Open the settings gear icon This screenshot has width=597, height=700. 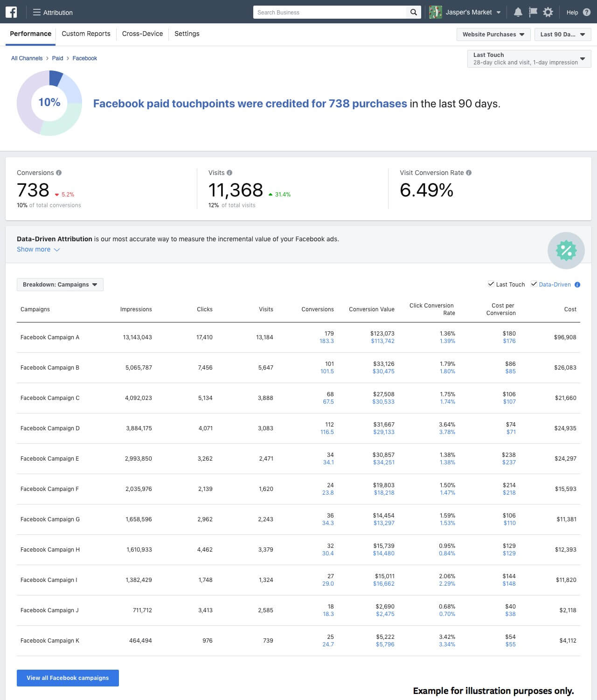[548, 13]
